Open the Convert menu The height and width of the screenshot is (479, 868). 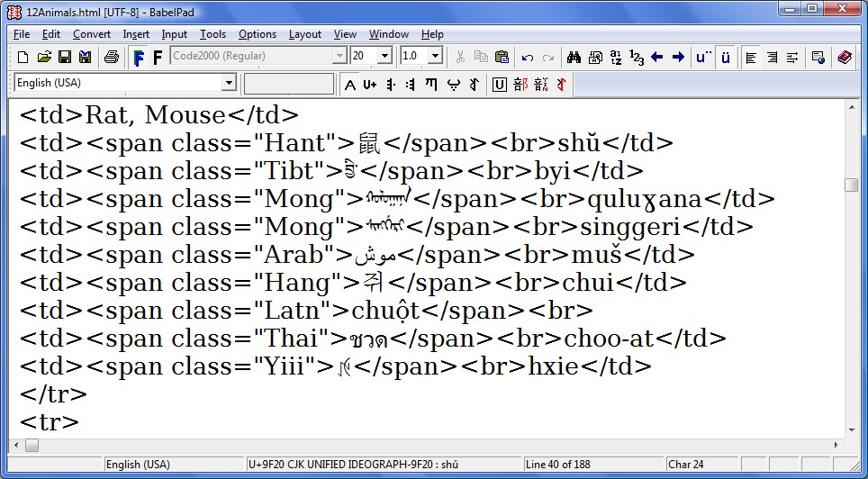click(92, 34)
